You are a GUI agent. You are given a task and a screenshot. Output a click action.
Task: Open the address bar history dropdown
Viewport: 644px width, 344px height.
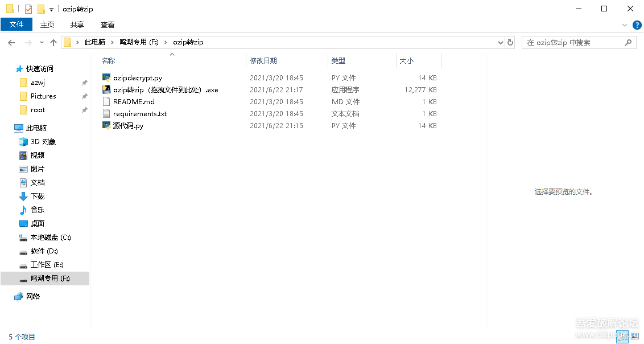(x=500, y=42)
